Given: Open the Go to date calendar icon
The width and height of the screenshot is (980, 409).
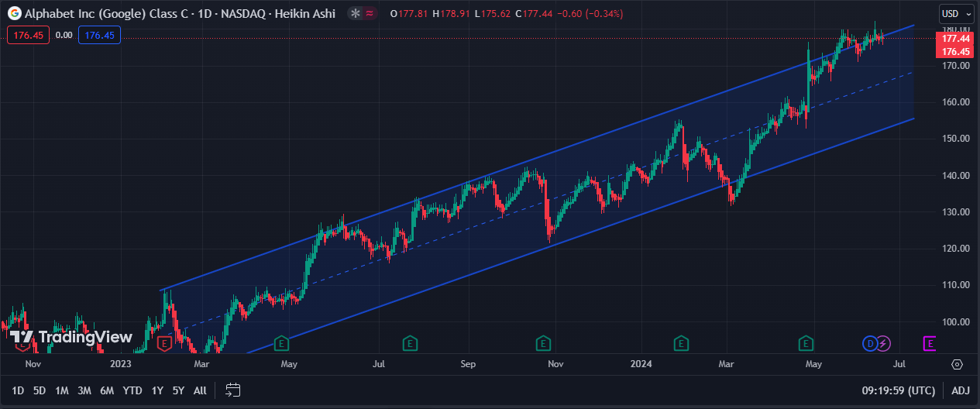Looking at the screenshot, I should (233, 390).
